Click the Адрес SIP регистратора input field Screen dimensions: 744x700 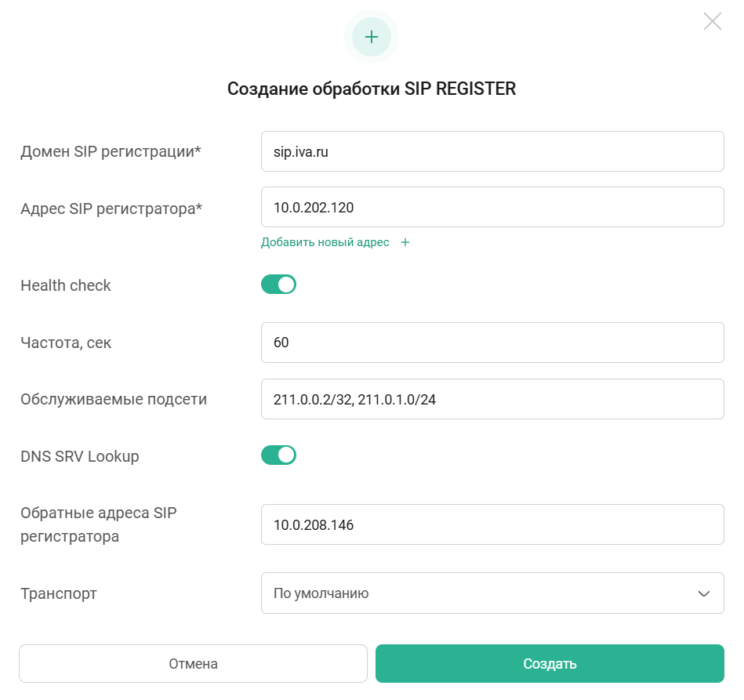[x=492, y=207]
